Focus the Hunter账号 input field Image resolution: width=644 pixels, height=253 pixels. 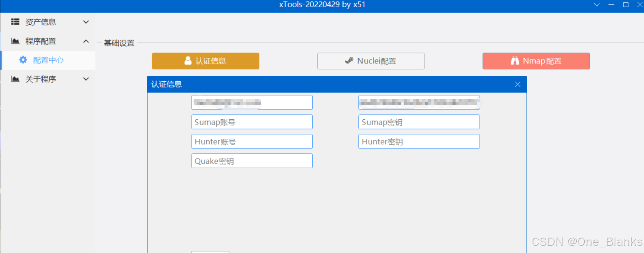tap(252, 141)
